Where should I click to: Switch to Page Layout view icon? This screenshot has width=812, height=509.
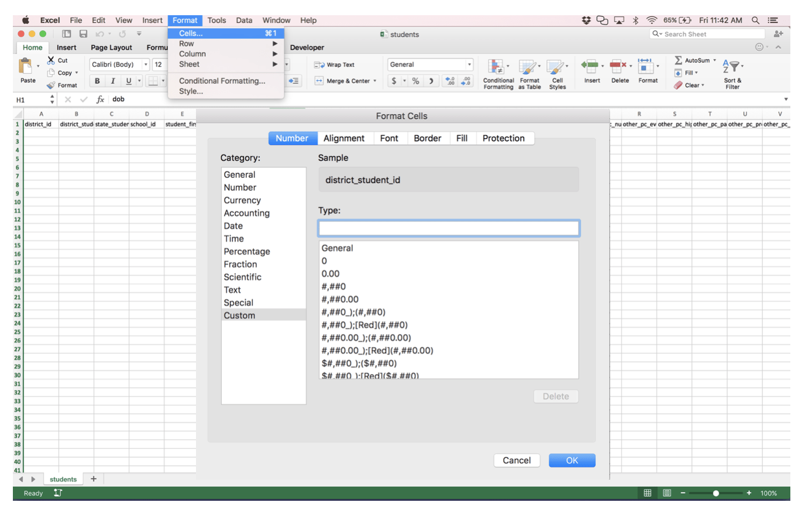pyautogui.click(x=666, y=493)
